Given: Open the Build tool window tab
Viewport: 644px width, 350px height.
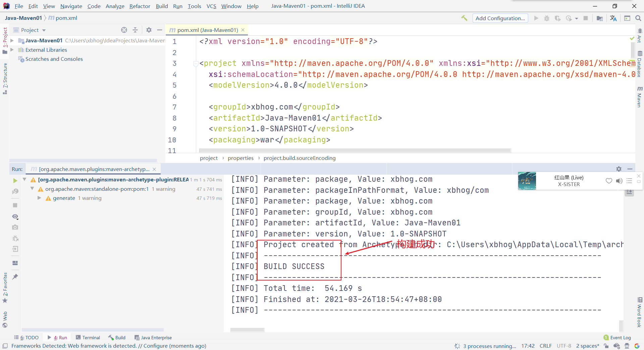Looking at the screenshot, I should pyautogui.click(x=117, y=338).
